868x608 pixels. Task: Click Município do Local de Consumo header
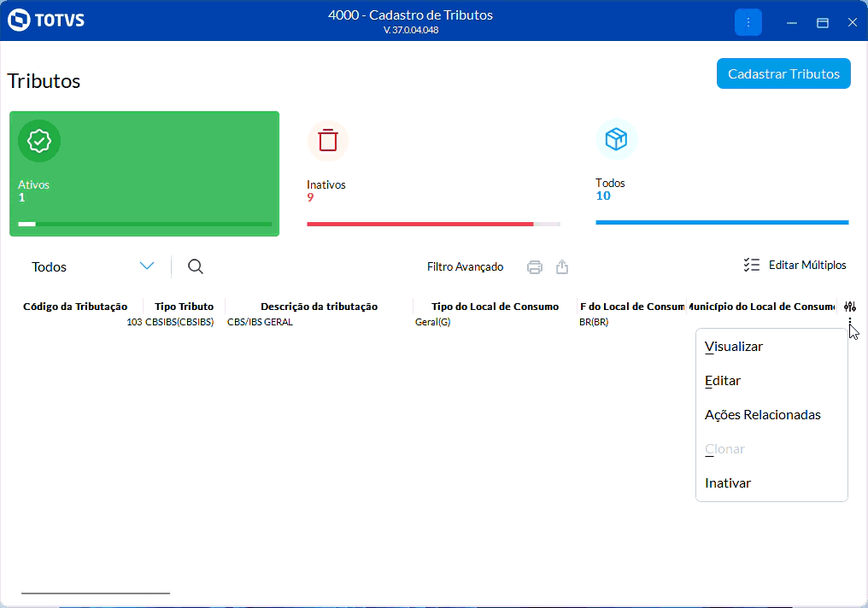(x=762, y=307)
